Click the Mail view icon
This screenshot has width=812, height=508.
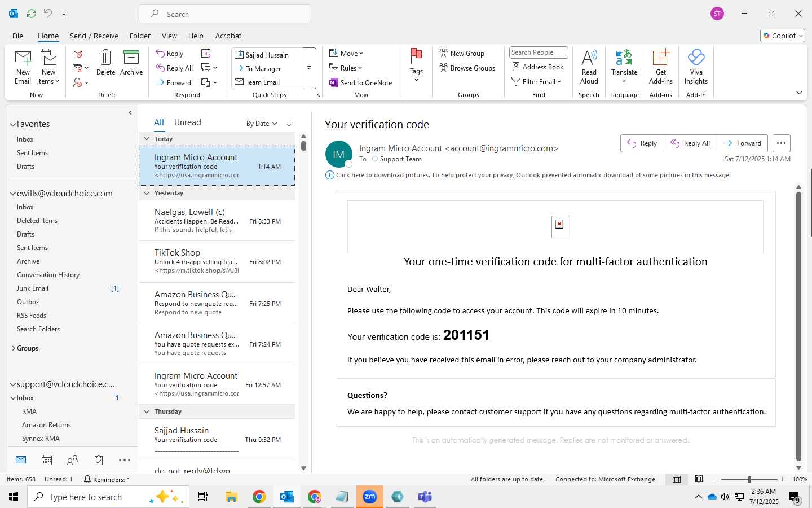coord(21,460)
